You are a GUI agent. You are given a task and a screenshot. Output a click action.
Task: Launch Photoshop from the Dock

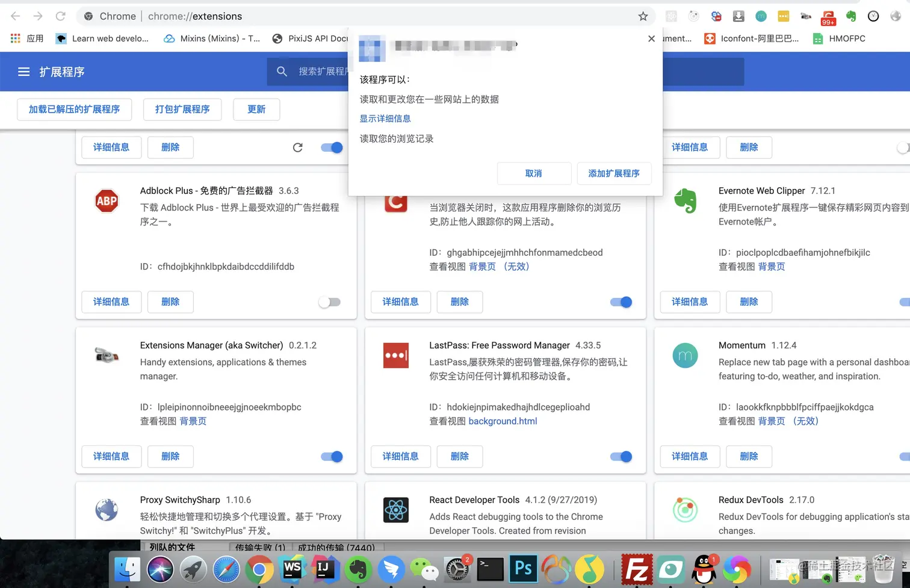523,569
